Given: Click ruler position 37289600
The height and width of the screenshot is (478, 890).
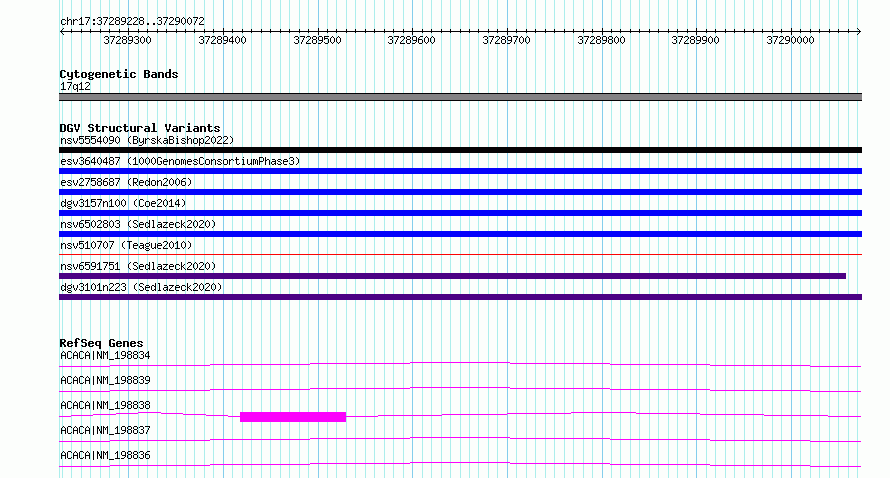Looking at the screenshot, I should tap(411, 40).
